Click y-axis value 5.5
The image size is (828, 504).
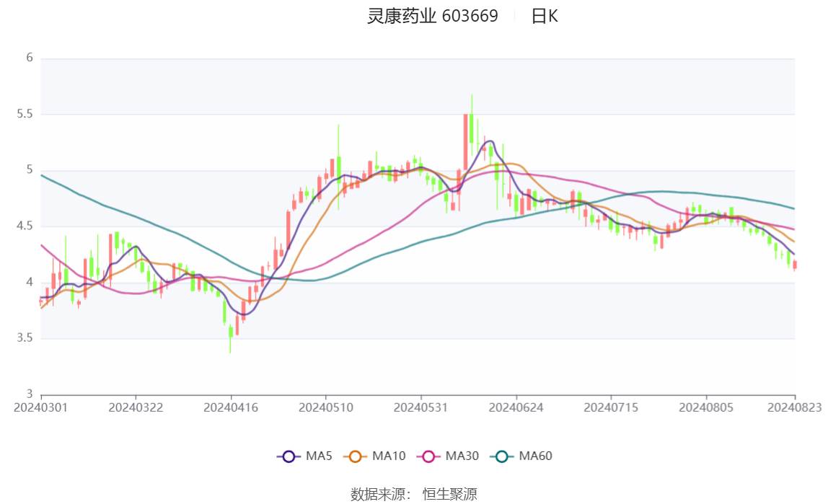tap(25, 114)
